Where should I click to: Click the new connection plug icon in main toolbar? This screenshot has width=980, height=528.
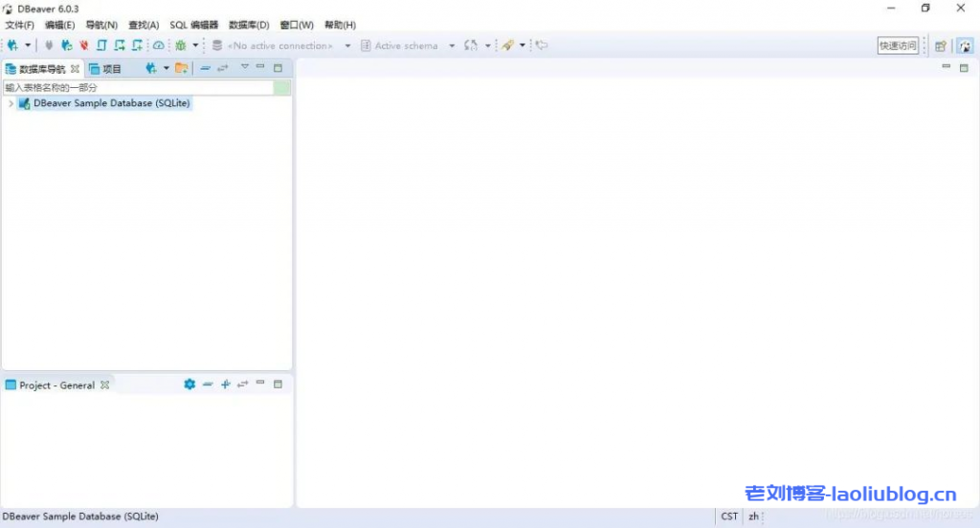pos(12,45)
